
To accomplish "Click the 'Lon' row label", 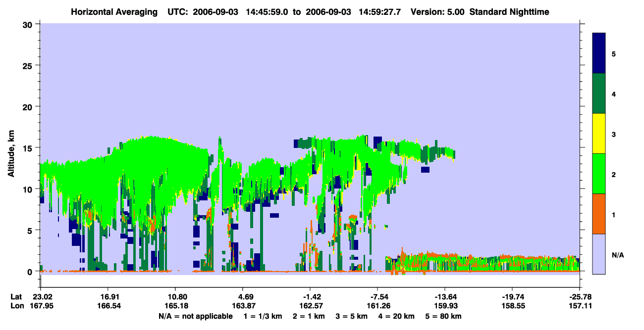I will (x=17, y=306).
